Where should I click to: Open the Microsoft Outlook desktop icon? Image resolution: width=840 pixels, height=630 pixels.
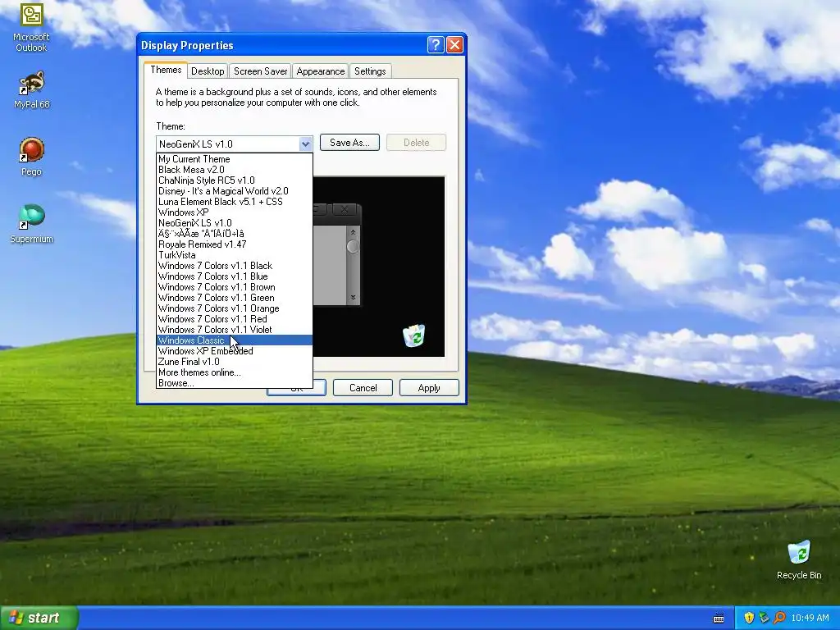31,28
